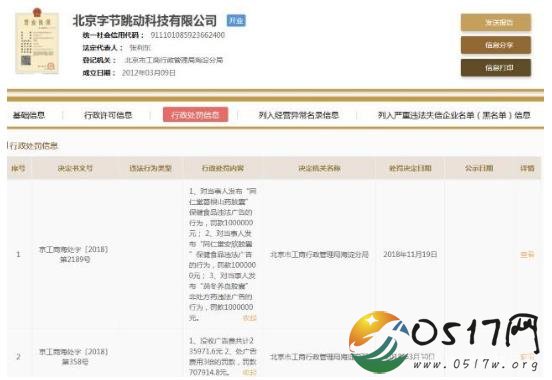Click the 公示日期 column header
The image size is (552, 380).
click(479, 168)
